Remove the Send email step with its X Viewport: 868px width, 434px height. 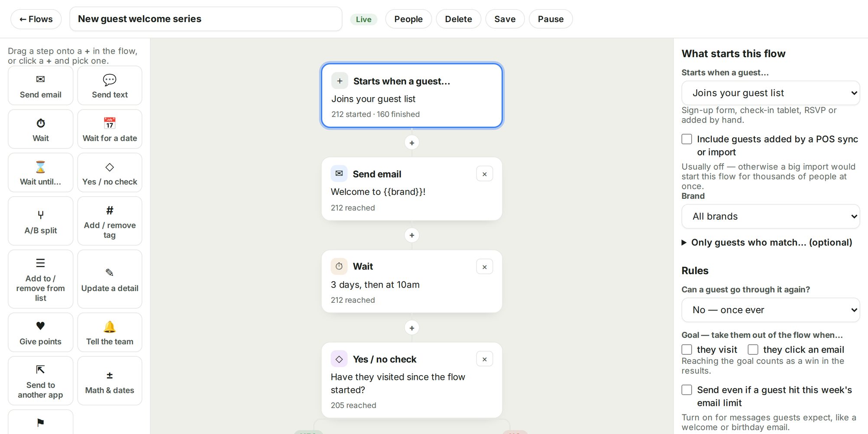[485, 174]
